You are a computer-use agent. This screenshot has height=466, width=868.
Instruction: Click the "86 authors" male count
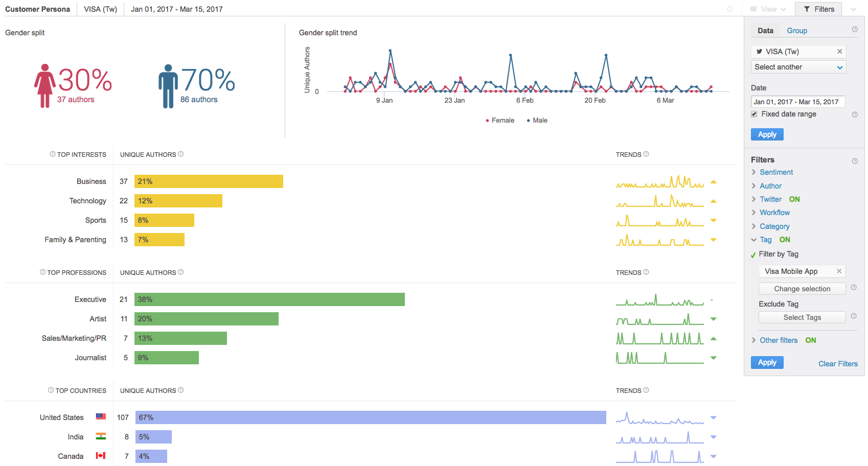[199, 100]
